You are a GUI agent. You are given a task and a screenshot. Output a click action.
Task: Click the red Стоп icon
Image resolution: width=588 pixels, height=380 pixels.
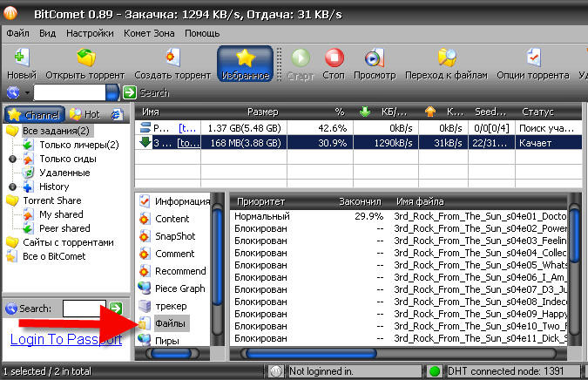334,58
